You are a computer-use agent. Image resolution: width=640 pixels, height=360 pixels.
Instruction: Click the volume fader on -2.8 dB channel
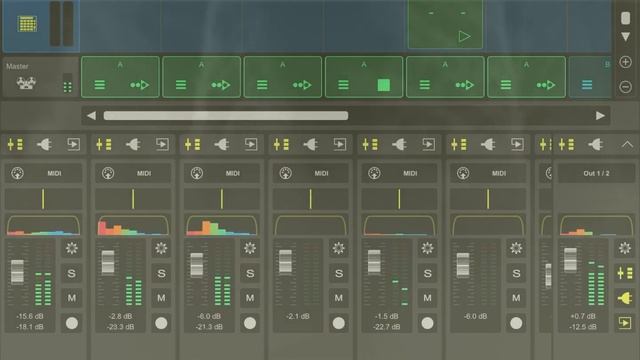tap(108, 262)
